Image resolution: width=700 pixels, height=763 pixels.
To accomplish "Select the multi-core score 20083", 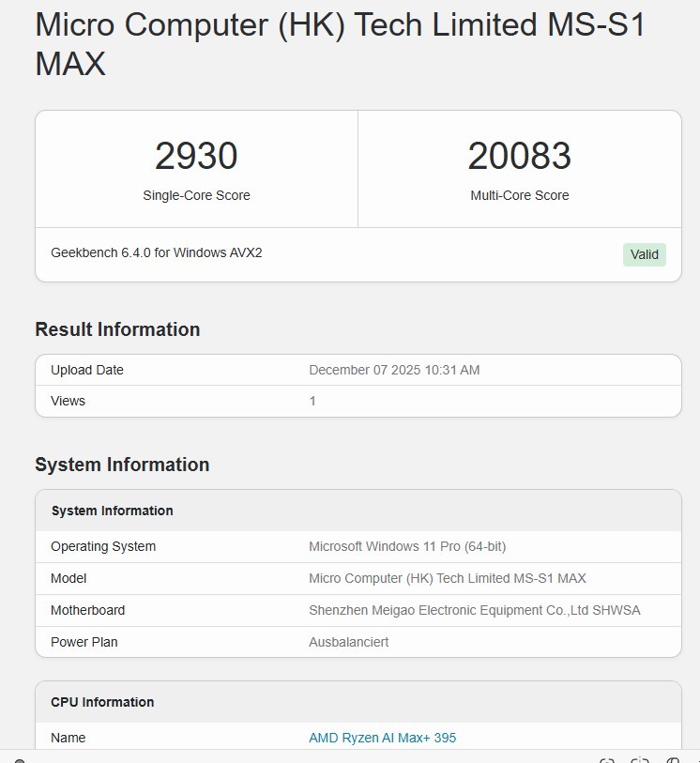I will [520, 156].
